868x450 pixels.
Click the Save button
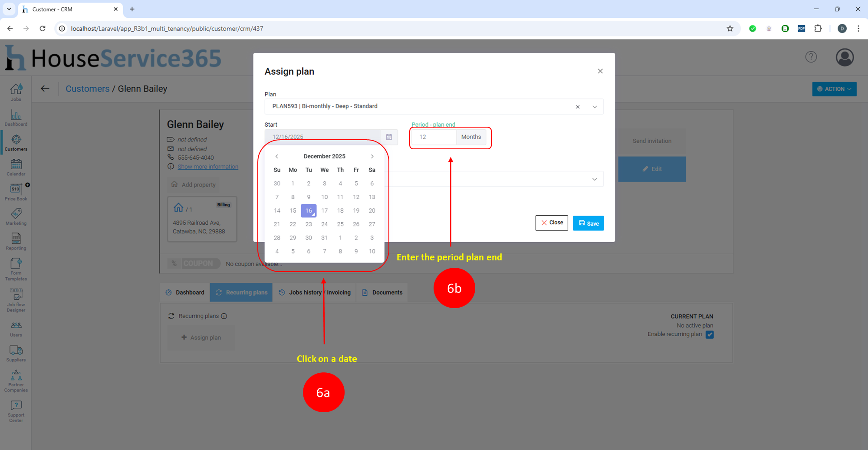[588, 223]
